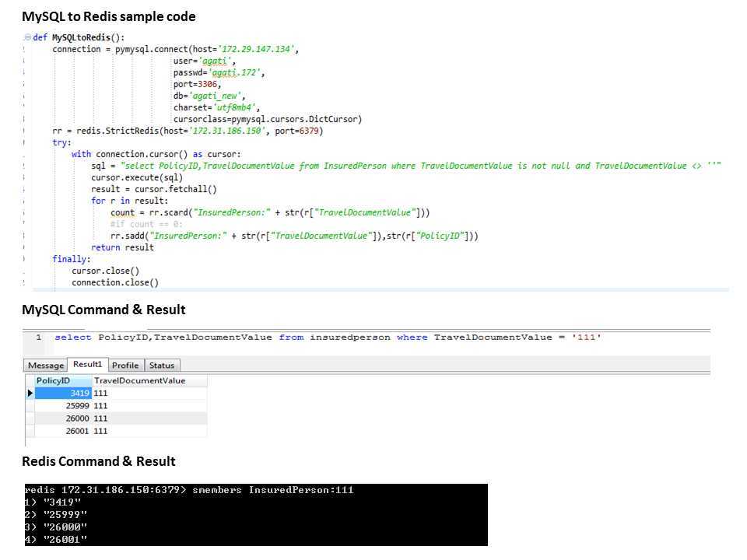The width and height of the screenshot is (747, 560).
Task: Click Redis port 6379 in code
Action: (309, 131)
